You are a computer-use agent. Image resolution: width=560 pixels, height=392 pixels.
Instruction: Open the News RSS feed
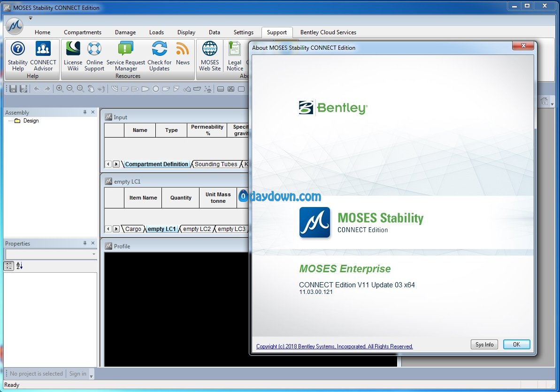click(x=183, y=53)
